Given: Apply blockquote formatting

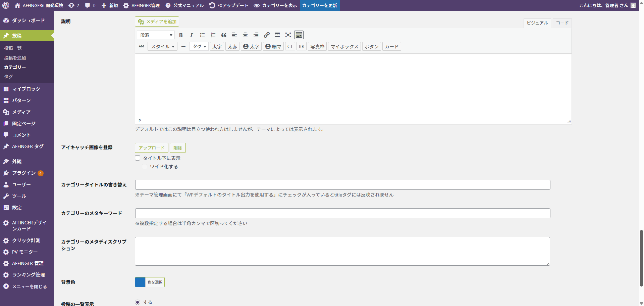Looking at the screenshot, I should tap(224, 35).
